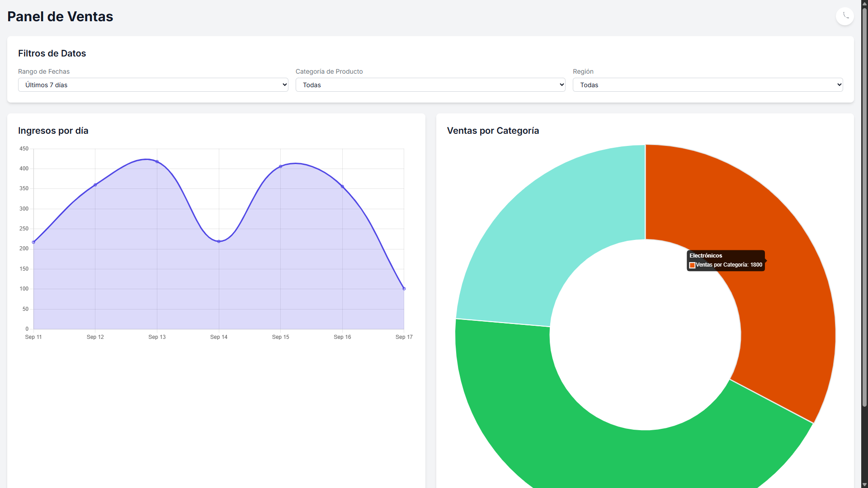The image size is (868, 488).
Task: Select the Sep 15 data point on line chart
Action: (x=281, y=166)
